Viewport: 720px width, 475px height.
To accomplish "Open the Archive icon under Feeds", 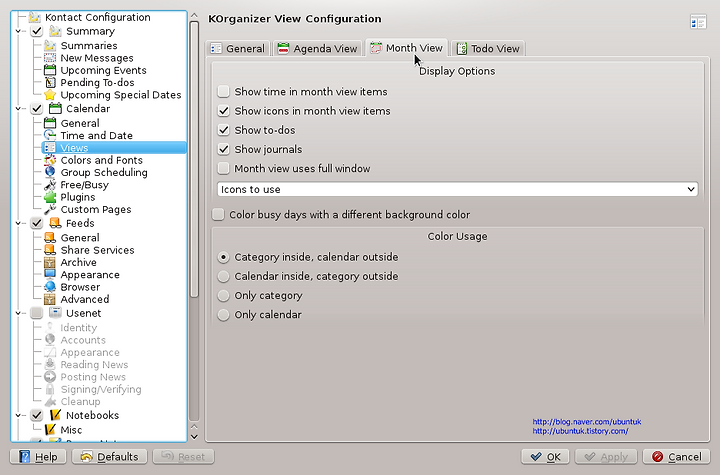I will click(50, 262).
